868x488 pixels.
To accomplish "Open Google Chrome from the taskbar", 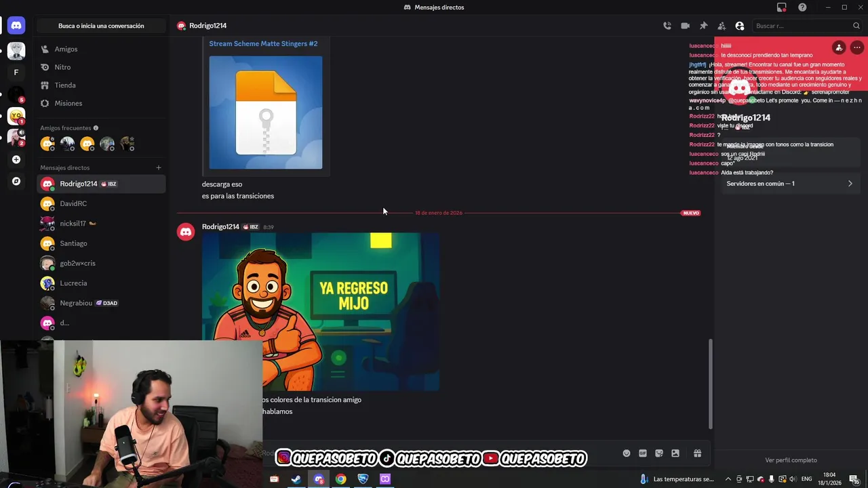I will tap(341, 479).
